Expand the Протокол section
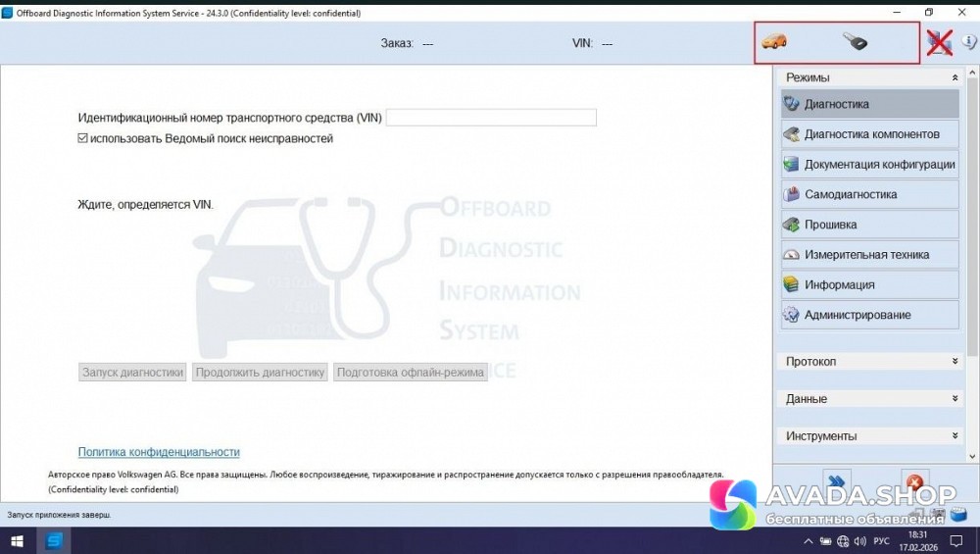Viewport: 980px width, 554px height. pos(955,362)
